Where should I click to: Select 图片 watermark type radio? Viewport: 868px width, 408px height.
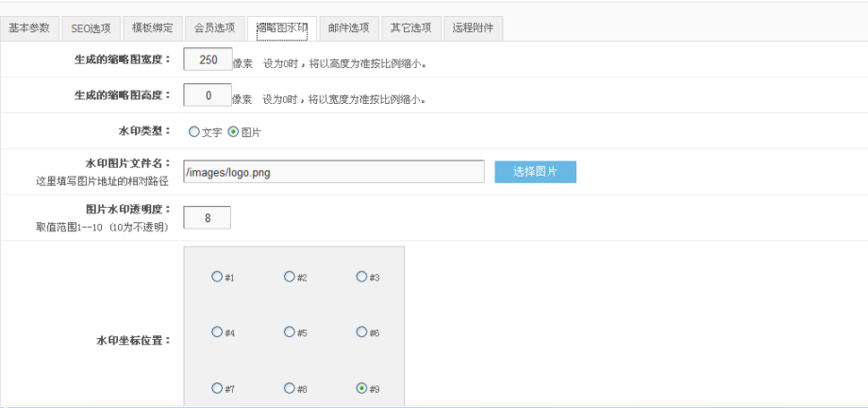click(233, 133)
